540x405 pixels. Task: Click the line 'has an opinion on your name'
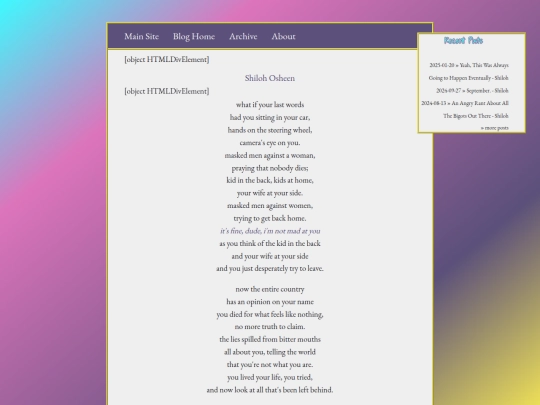[270, 302]
